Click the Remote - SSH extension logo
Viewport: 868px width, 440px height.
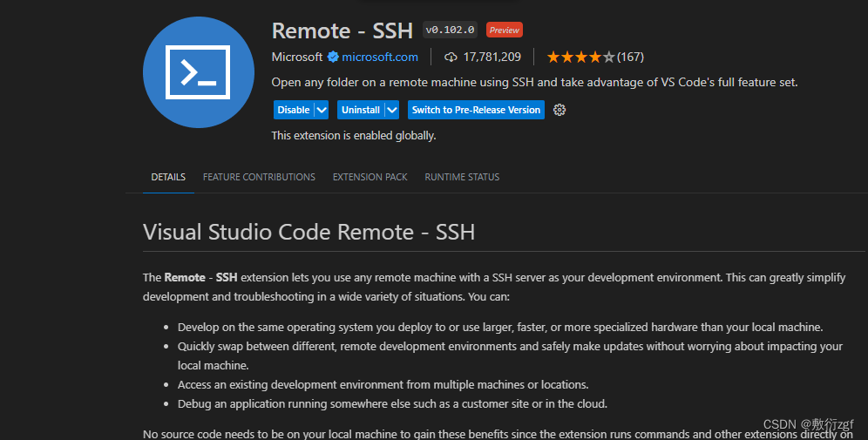pos(198,72)
